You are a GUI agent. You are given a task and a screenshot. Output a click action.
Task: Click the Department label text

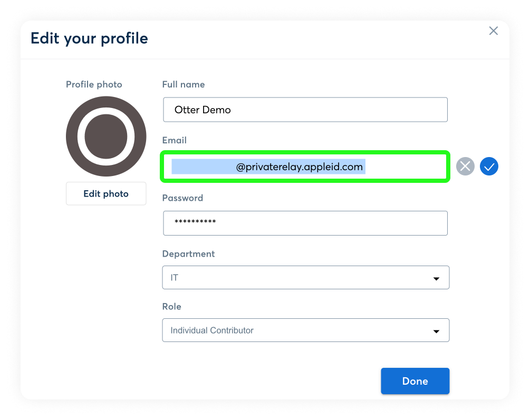pos(189,254)
